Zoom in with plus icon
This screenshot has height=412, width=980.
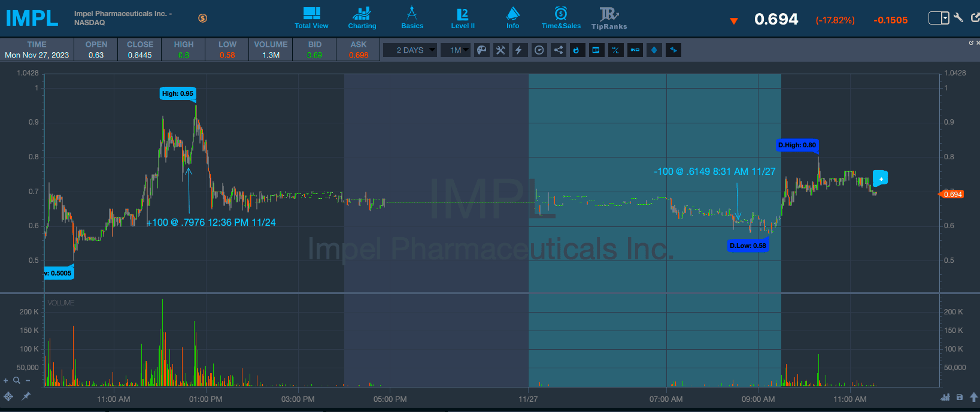(6, 380)
